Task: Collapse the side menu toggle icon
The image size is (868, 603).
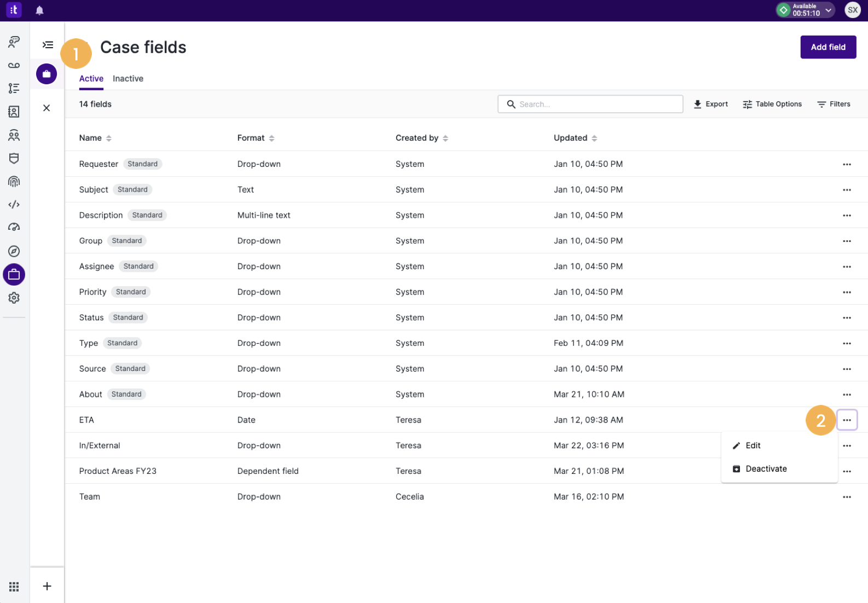Action: (x=48, y=45)
